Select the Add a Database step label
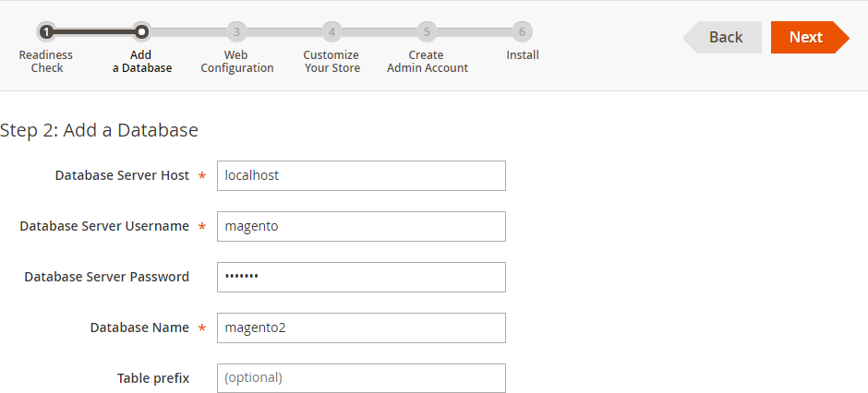The width and height of the screenshot is (868, 393). [x=142, y=62]
